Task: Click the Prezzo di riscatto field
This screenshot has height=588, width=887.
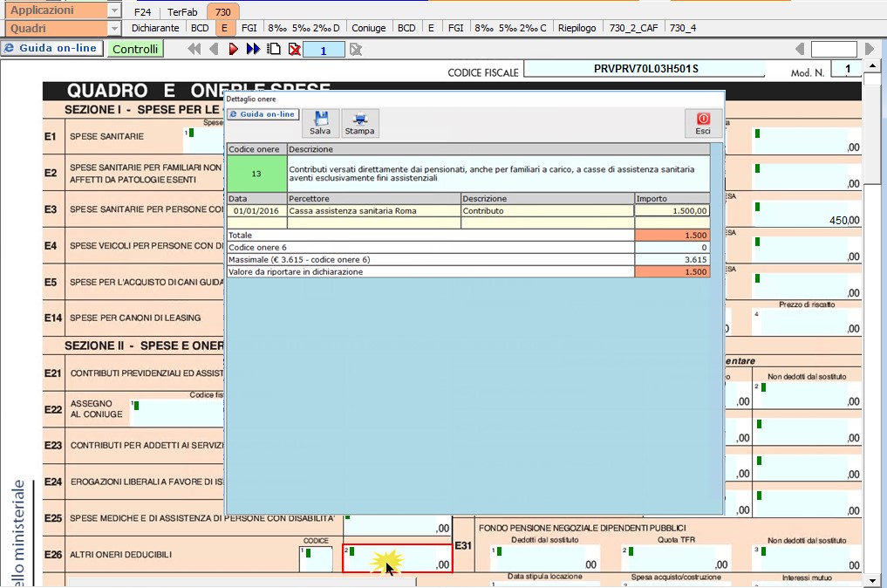Action: (808, 322)
